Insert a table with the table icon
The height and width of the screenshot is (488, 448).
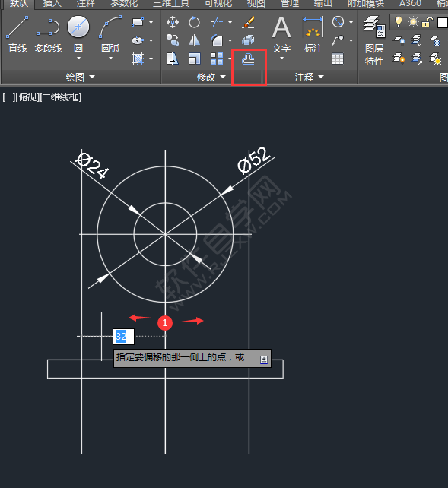click(338, 59)
